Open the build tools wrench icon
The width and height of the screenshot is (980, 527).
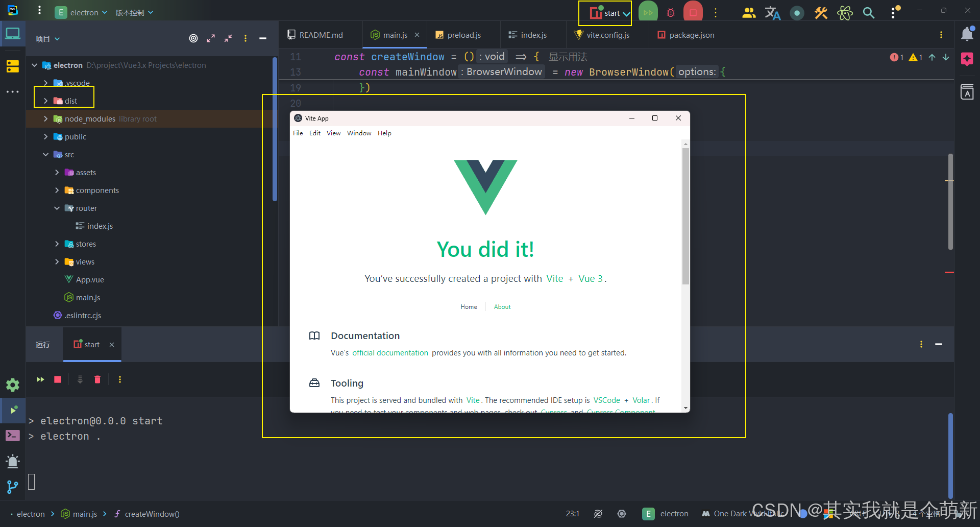pyautogui.click(x=821, y=13)
